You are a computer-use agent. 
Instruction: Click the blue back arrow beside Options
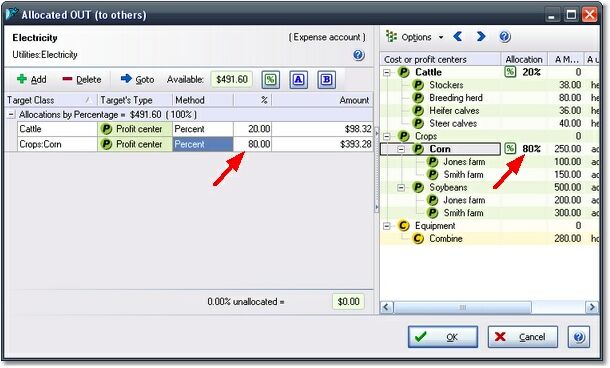click(458, 37)
